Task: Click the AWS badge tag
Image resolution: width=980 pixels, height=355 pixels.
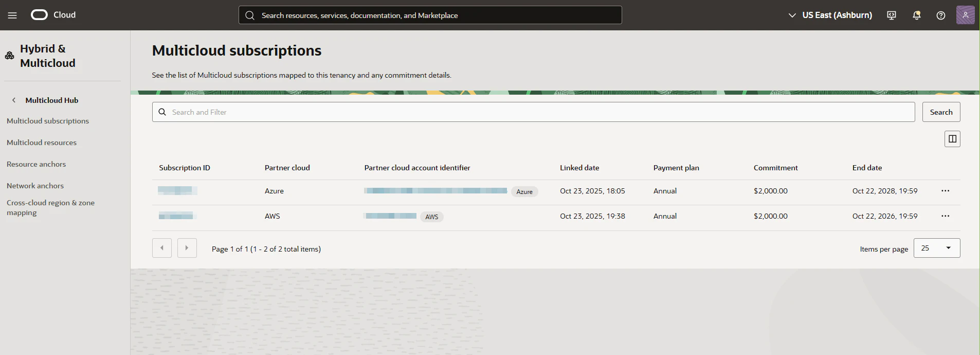Action: click(432, 217)
